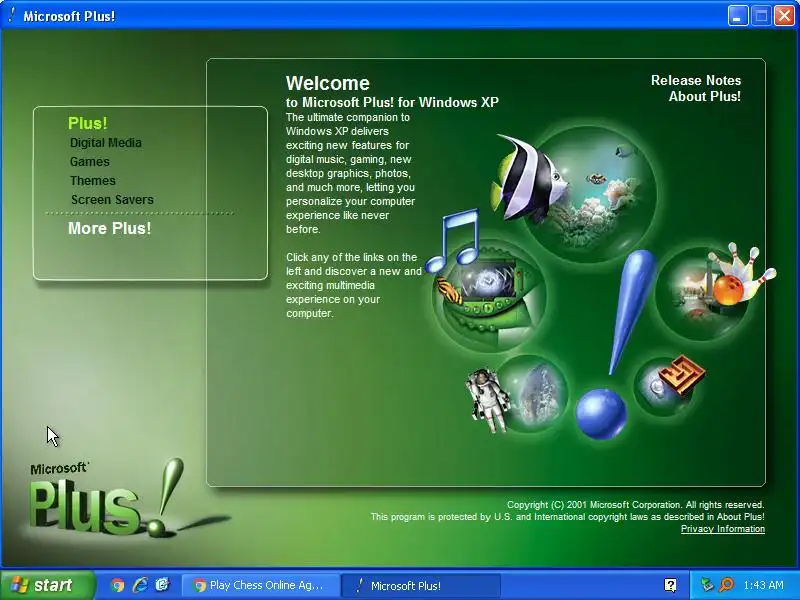Open the Screen Savers section

[112, 199]
